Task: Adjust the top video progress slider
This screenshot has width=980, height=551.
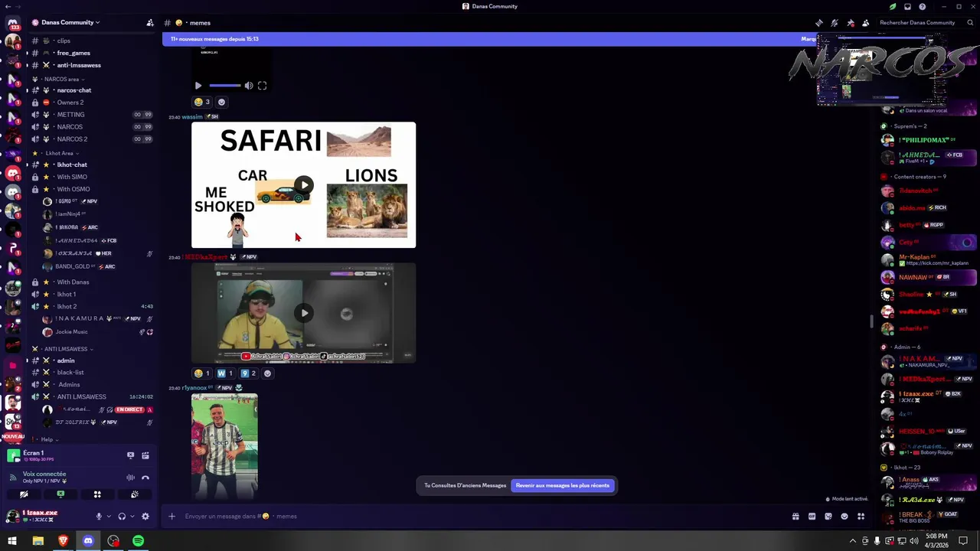Action: (x=224, y=86)
